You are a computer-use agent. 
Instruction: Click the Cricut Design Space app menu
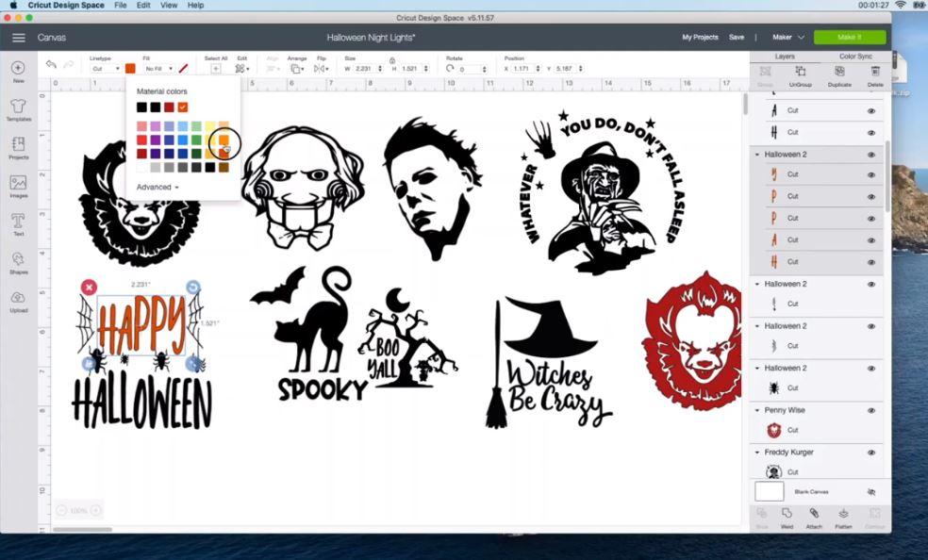pos(66,6)
